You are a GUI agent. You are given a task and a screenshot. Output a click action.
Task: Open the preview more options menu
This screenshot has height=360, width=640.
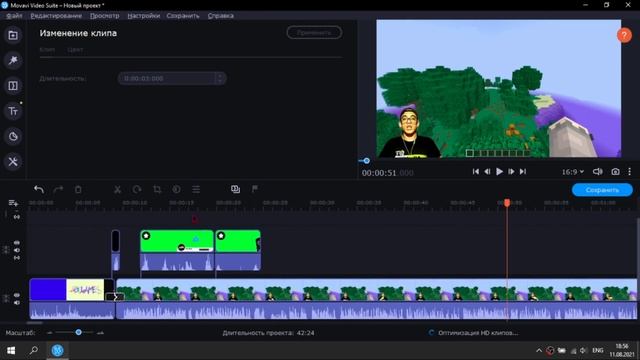pos(629,172)
